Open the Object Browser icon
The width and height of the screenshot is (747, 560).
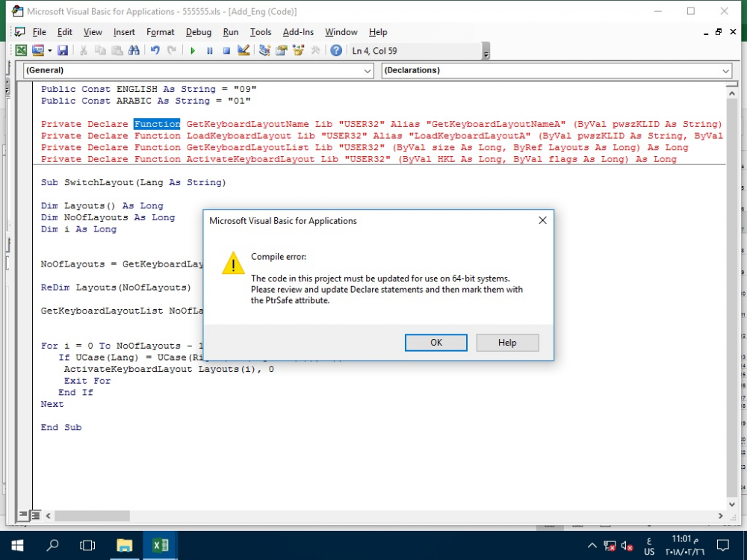coord(299,51)
